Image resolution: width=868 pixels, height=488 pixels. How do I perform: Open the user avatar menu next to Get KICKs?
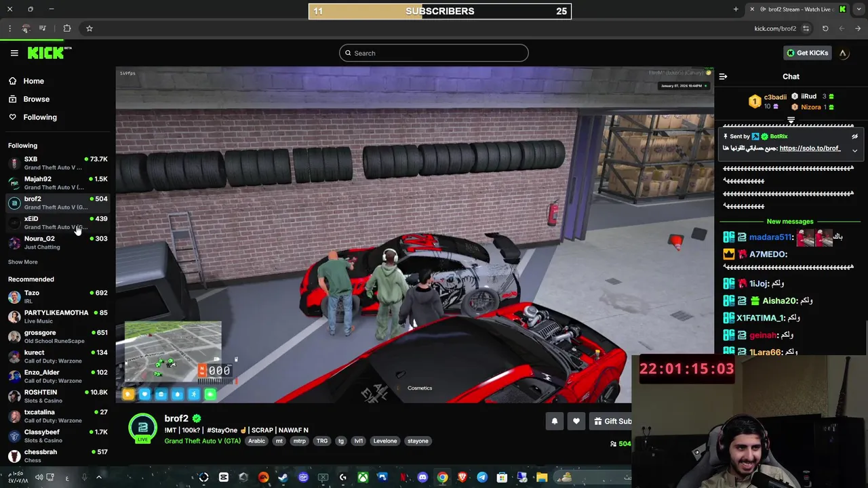pos(843,53)
